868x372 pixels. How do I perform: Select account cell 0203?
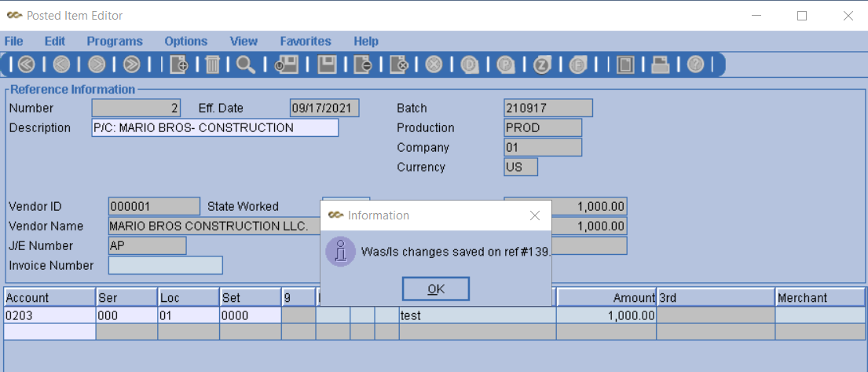point(49,315)
